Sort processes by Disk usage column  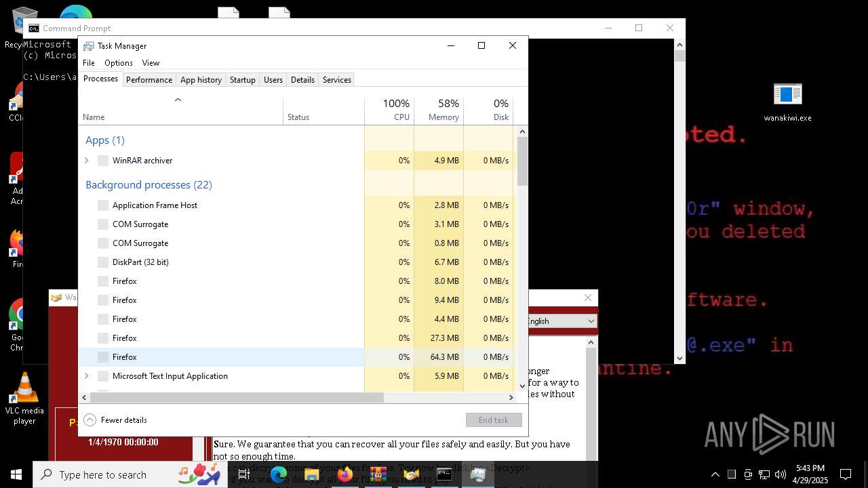[488, 112]
